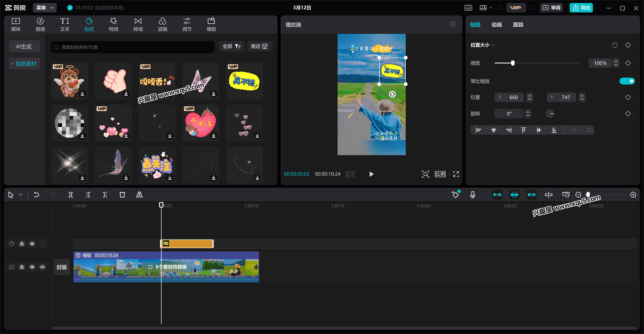644x334 pixels.
Task: Click the 导出 export button
Action: click(581, 8)
